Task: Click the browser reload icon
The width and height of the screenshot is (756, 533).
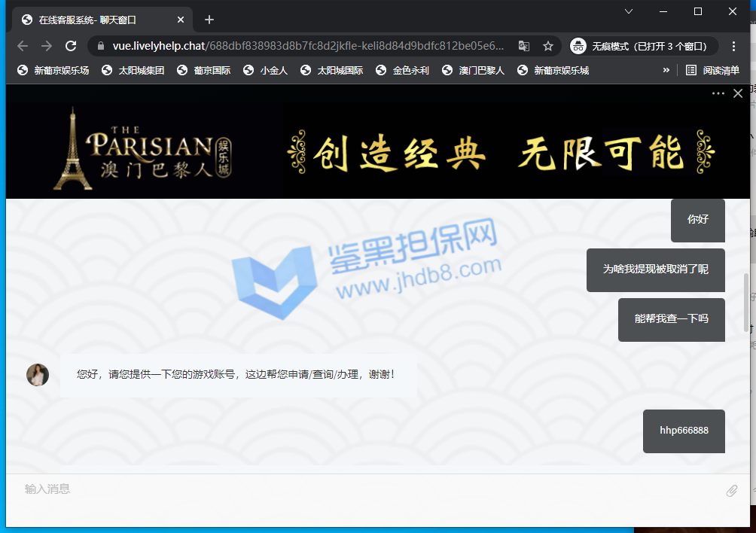Action: pos(71,46)
